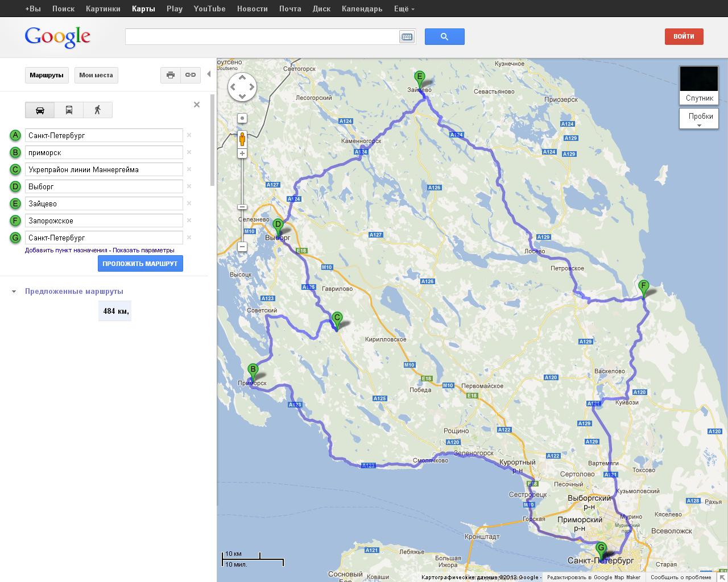Screen dimensions: 728x582
Task: Click the zoom slider handle
Action: click(242, 207)
